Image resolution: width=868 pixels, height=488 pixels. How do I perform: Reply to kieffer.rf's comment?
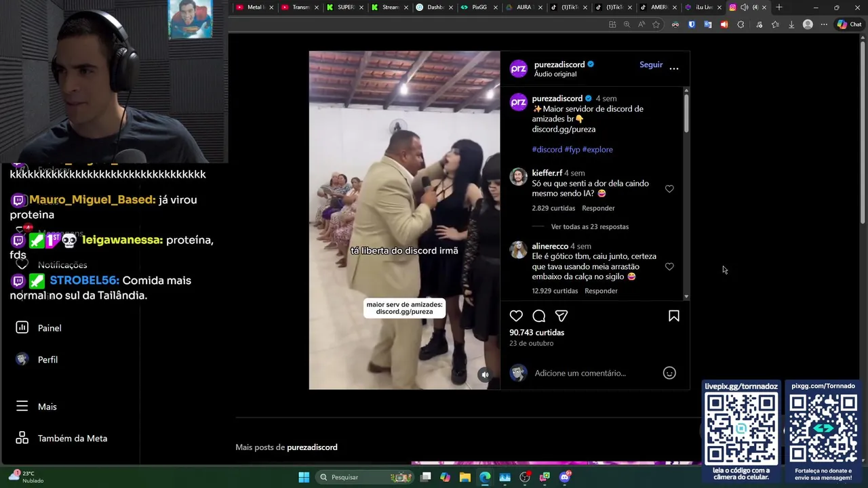point(598,208)
